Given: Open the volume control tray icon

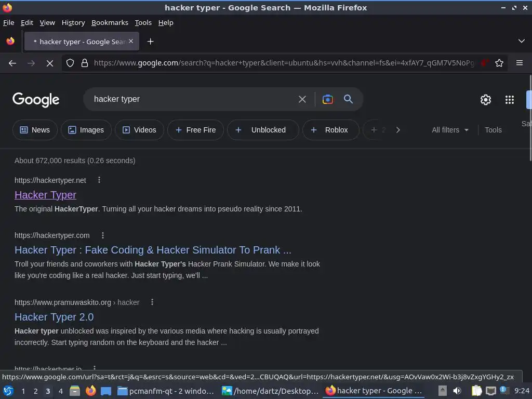Looking at the screenshot, I should [x=457, y=391].
